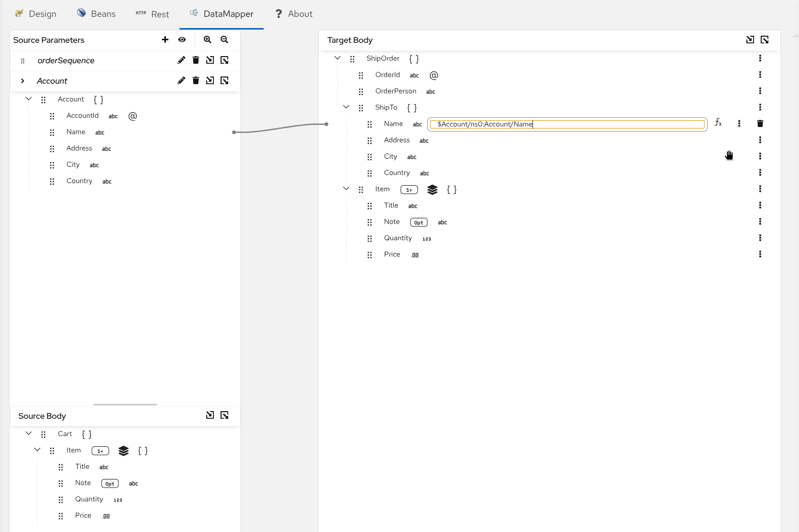Zoom in using magnifier plus icon
The width and height of the screenshot is (799, 532).
click(x=207, y=40)
